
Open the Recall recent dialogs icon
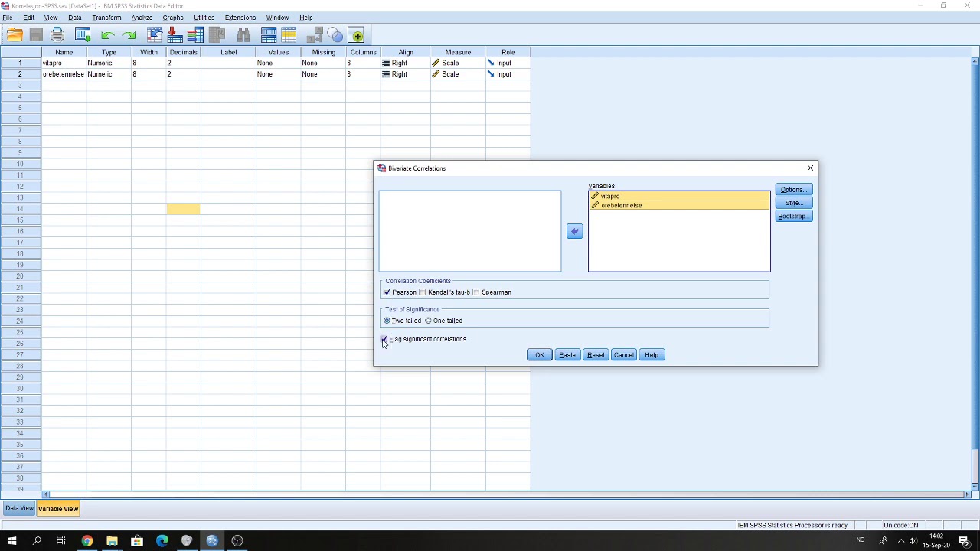click(x=83, y=35)
